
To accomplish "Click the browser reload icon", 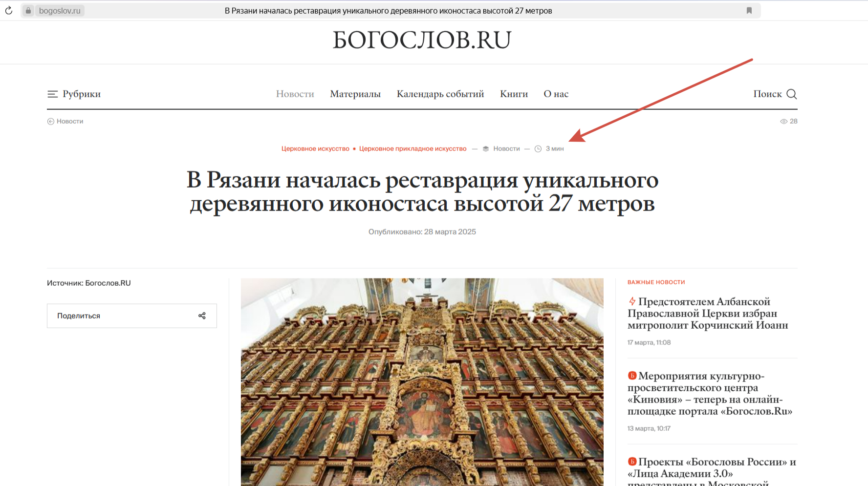I will pos(9,10).
